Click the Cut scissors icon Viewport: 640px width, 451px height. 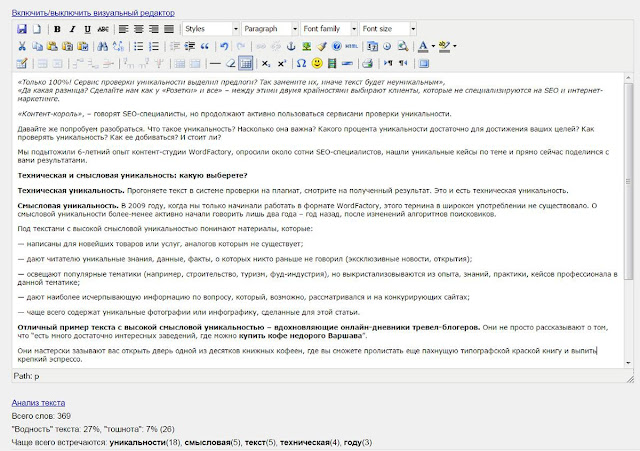[x=22, y=46]
